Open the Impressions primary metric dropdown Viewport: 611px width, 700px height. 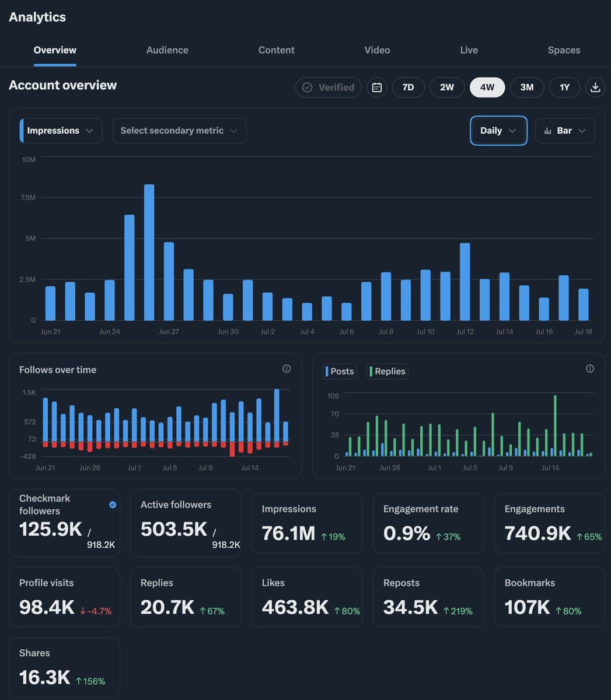[x=61, y=131]
